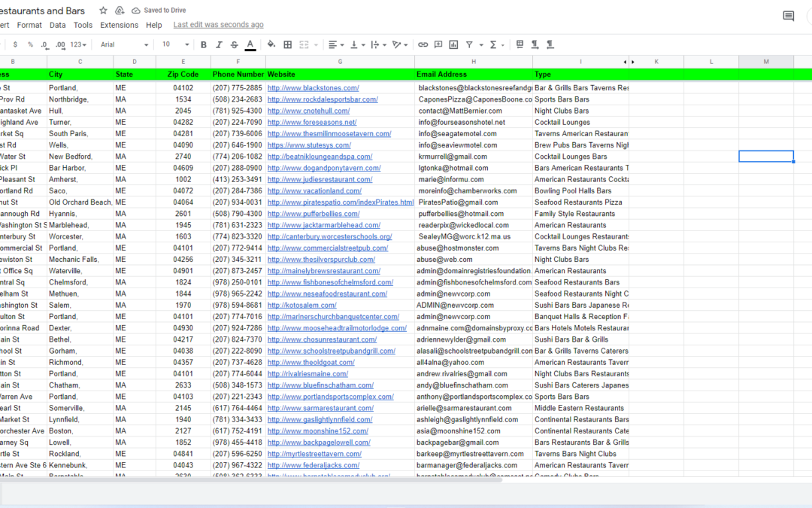This screenshot has width=812, height=508.
Task: Open the Borders tool
Action: pos(287,44)
